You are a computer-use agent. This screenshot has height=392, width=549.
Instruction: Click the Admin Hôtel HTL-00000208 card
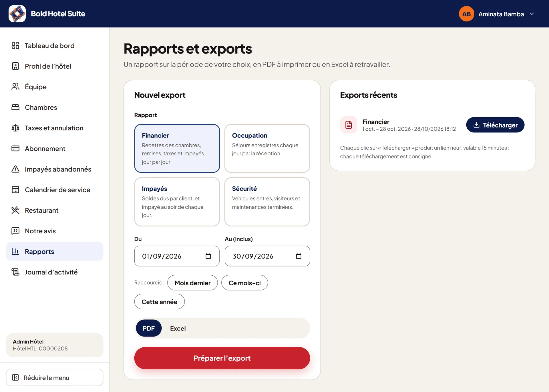(x=55, y=345)
